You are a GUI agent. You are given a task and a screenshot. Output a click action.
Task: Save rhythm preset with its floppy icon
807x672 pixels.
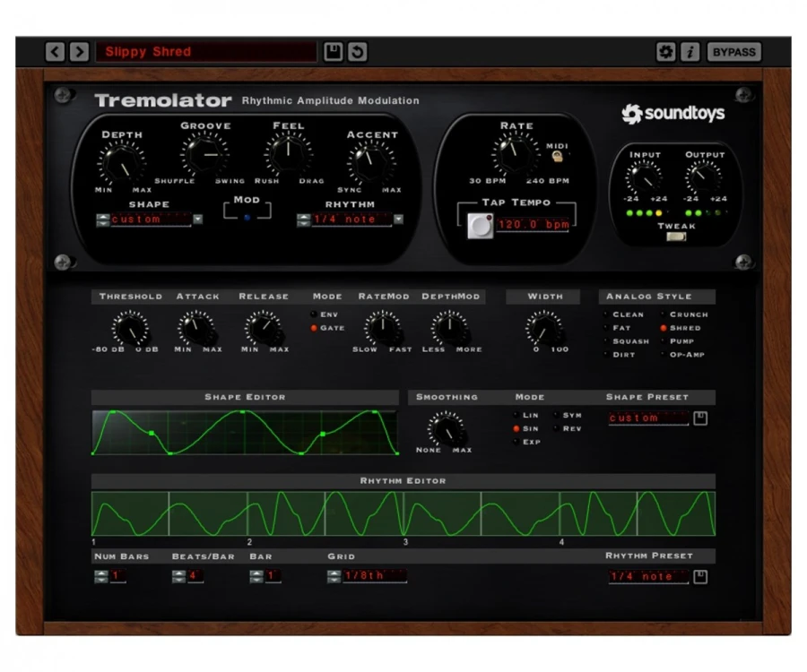pos(700,576)
